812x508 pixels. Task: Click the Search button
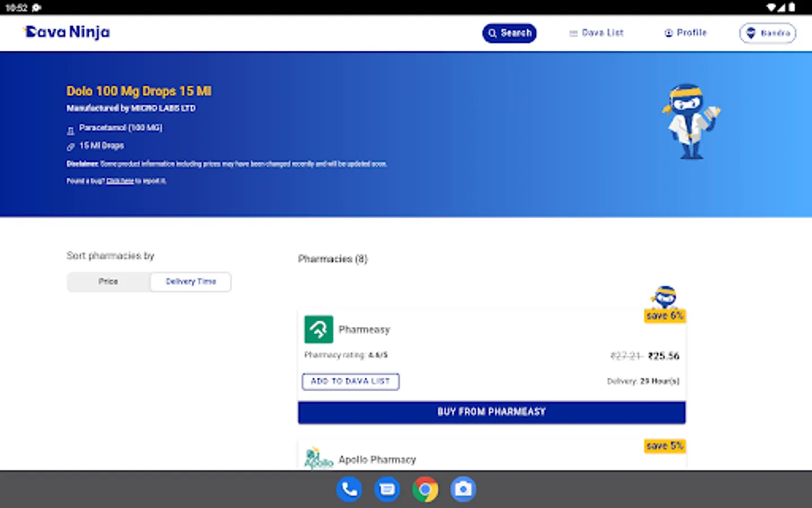(x=509, y=33)
